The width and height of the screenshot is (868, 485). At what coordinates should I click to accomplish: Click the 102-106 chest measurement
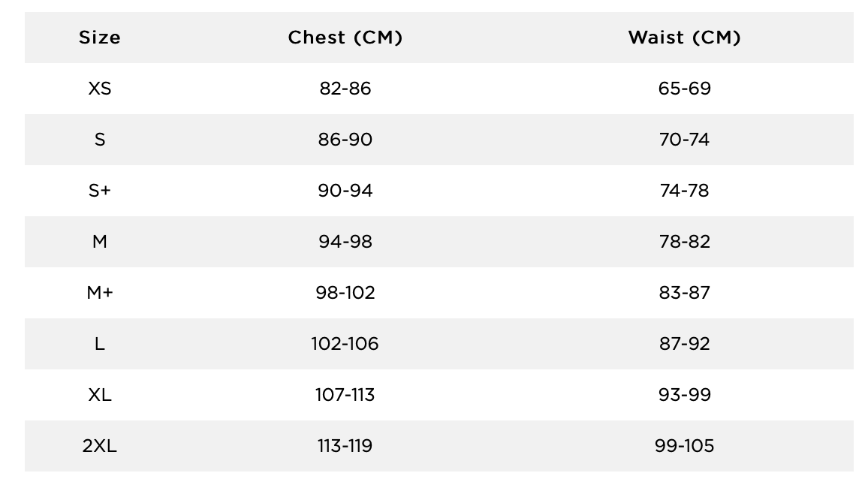[345, 344]
